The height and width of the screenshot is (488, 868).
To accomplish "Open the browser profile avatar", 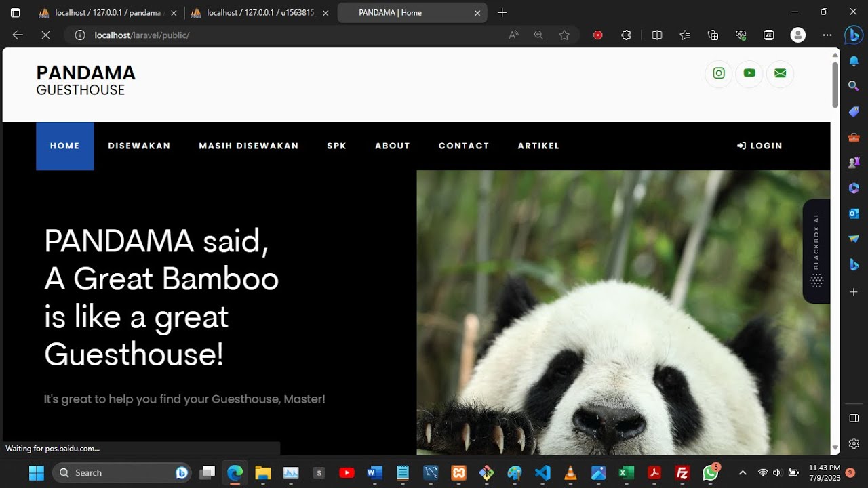I will pos(798,35).
